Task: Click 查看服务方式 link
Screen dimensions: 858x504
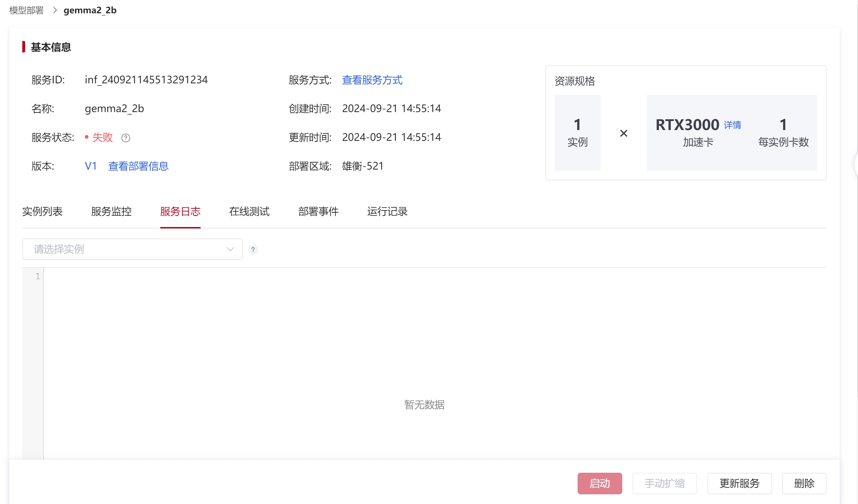Action: tap(372, 80)
